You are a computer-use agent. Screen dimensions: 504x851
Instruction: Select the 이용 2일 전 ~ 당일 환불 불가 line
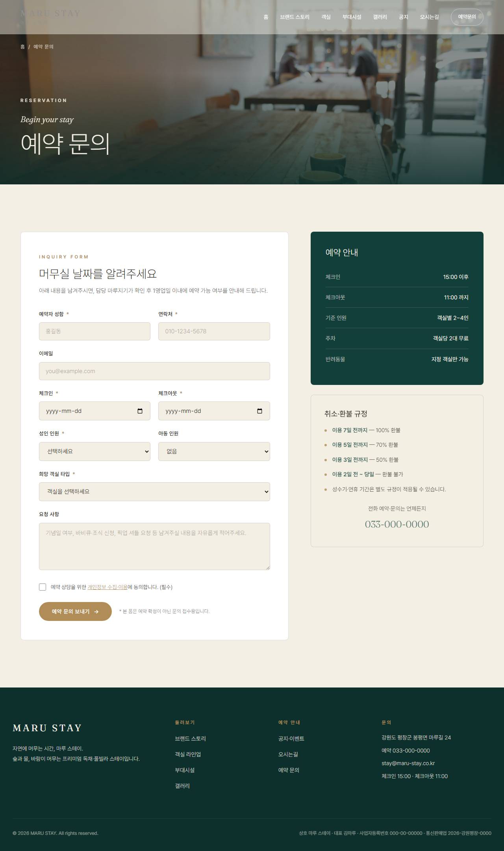click(x=367, y=474)
